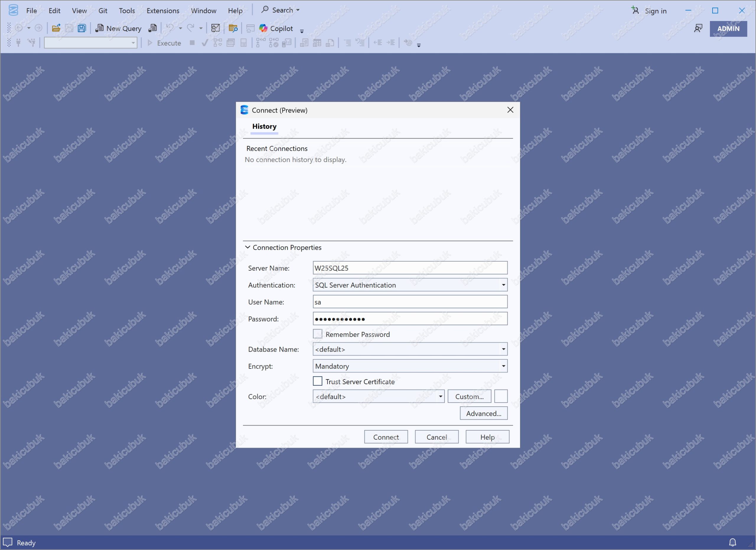Open the Undo history dropdown arrow
Image resolution: width=756 pixels, height=550 pixels.
pos(180,28)
